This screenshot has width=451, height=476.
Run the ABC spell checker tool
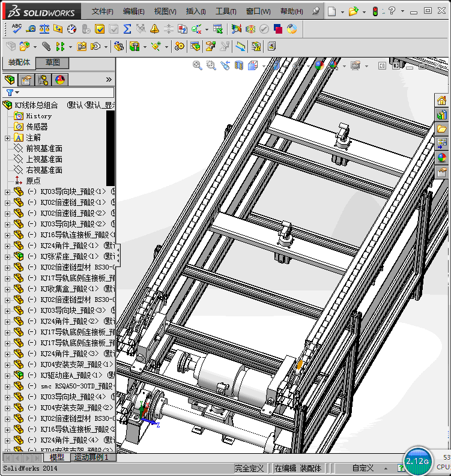tap(16, 29)
